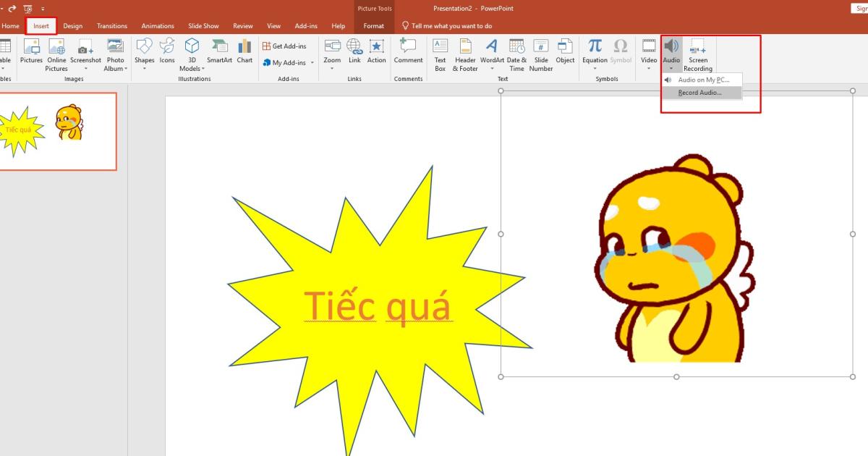Switch to the Transitions tab

(112, 26)
